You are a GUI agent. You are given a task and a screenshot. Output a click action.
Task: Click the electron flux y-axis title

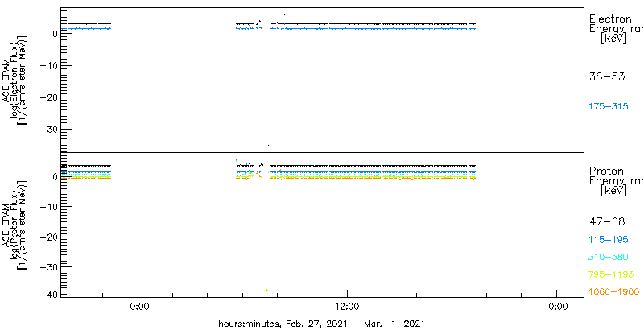15,79
